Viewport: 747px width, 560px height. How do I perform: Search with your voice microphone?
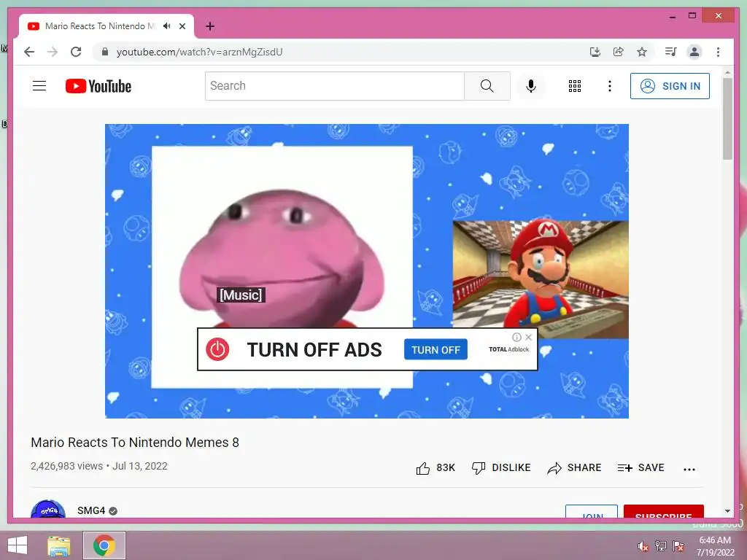[x=531, y=86]
